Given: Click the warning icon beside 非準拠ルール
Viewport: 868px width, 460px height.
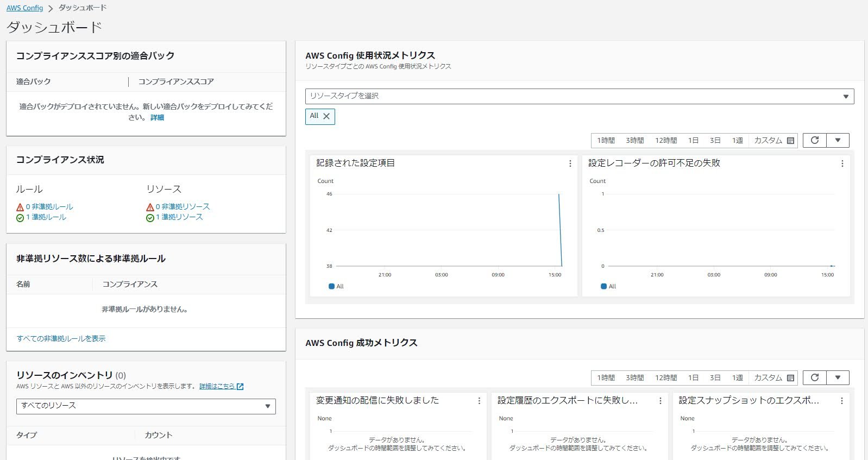Looking at the screenshot, I should tap(20, 207).
